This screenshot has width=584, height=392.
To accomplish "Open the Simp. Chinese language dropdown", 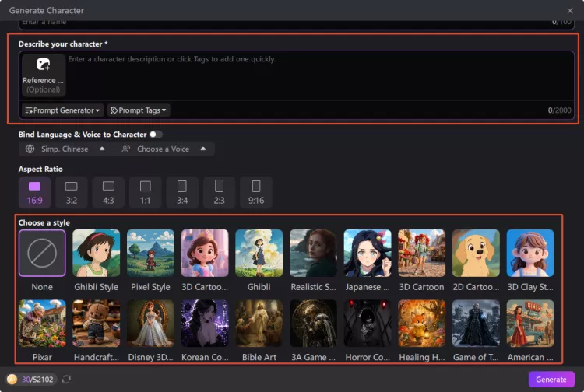I will 65,149.
